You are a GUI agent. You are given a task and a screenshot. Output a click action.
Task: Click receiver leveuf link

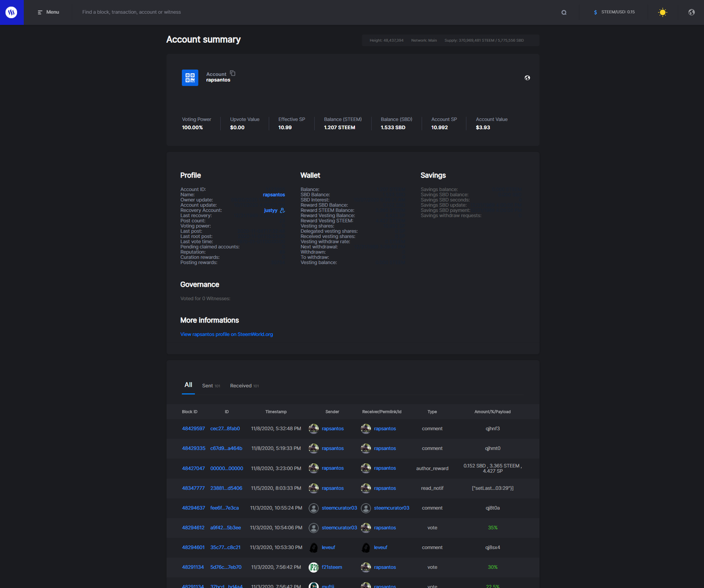pyautogui.click(x=381, y=547)
